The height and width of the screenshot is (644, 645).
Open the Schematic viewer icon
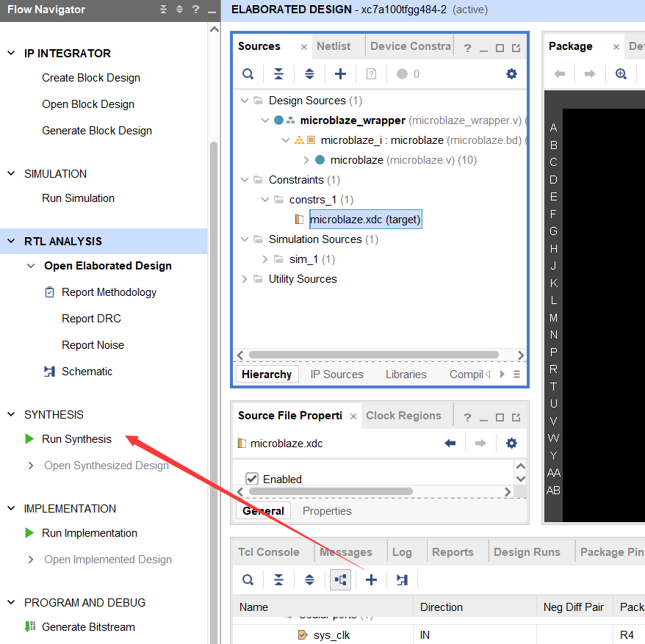pyautogui.click(x=49, y=372)
